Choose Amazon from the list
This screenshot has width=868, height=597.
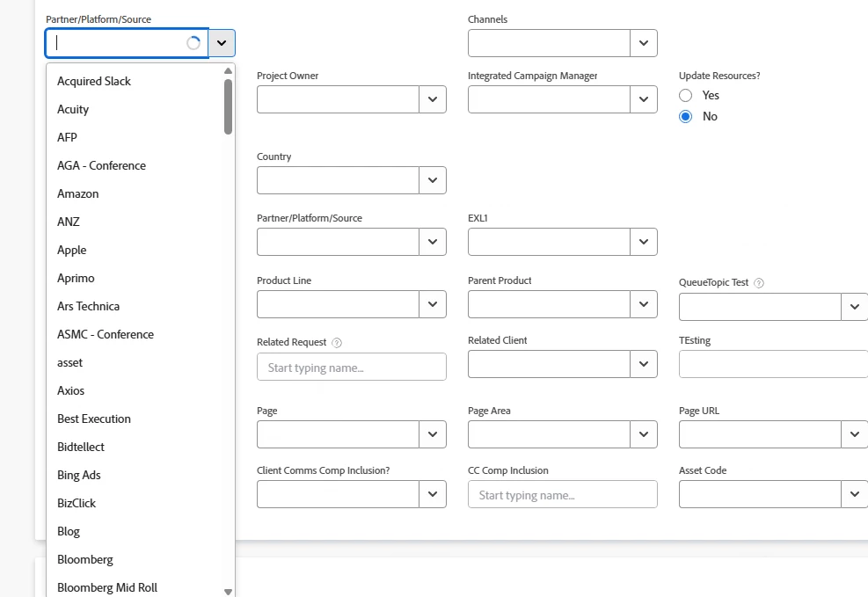click(x=135, y=193)
